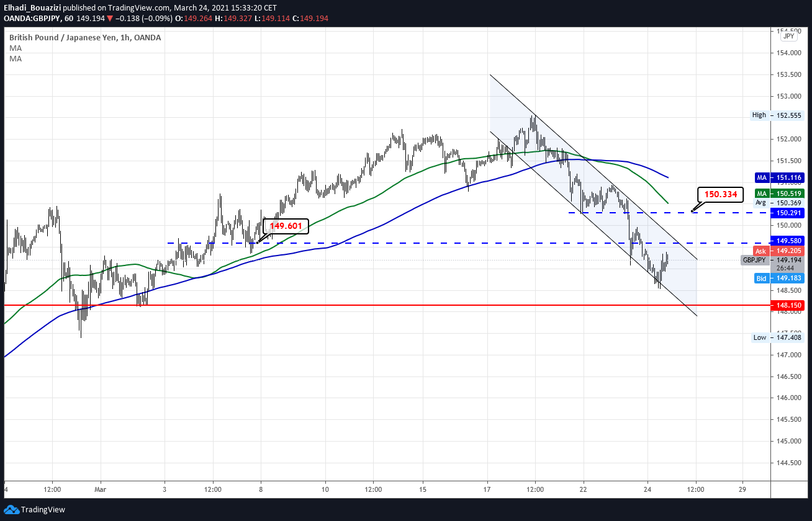Click the C:149.194 close value in the header

point(310,19)
